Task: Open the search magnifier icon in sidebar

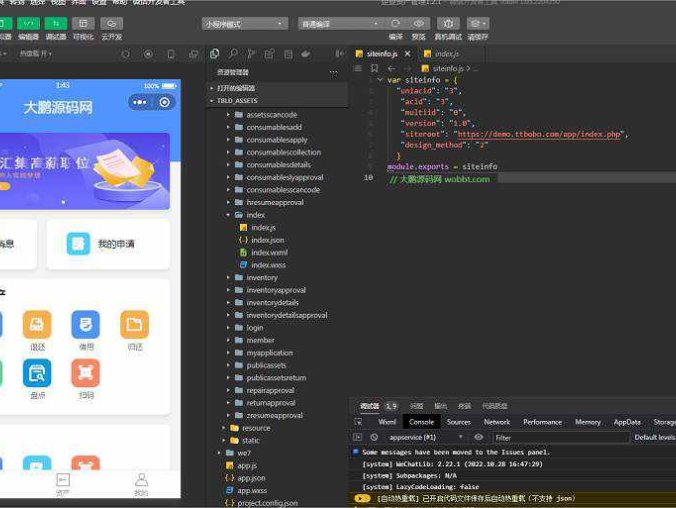Action: pyautogui.click(x=233, y=54)
